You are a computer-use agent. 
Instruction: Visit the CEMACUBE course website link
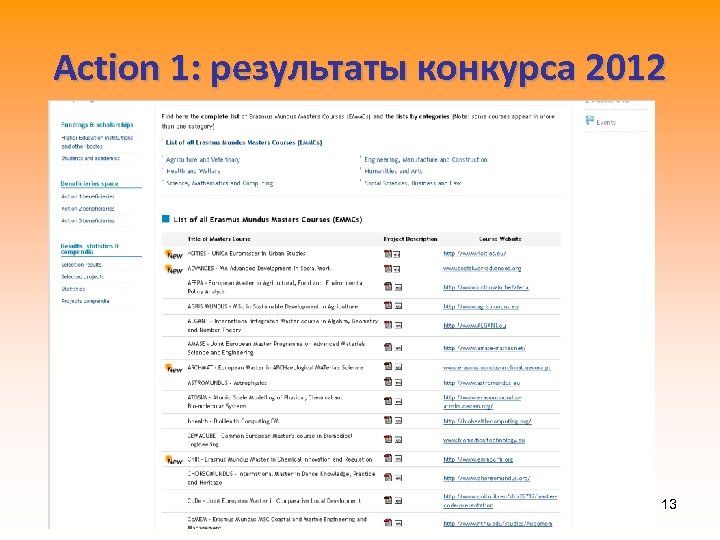[x=484, y=440]
